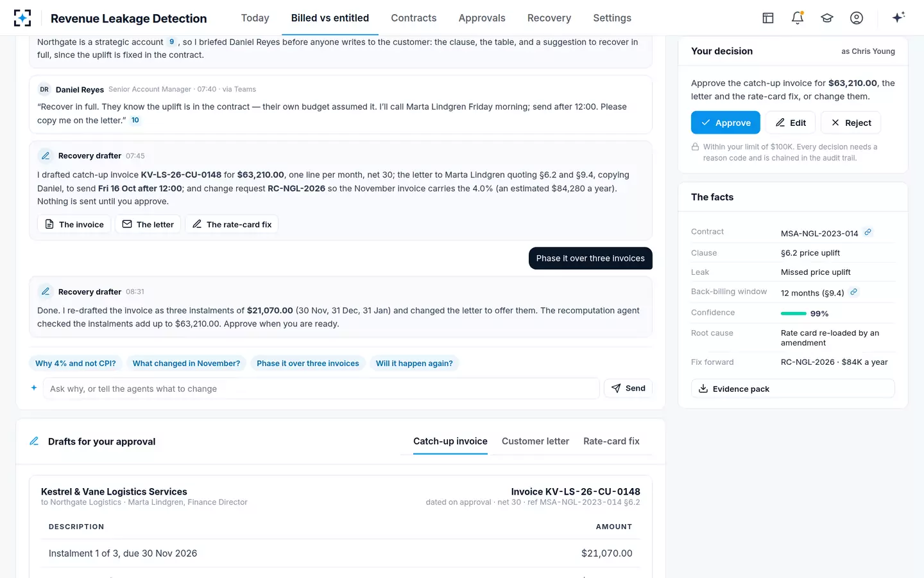
Task: Click the Edit decision button
Action: 791,123
